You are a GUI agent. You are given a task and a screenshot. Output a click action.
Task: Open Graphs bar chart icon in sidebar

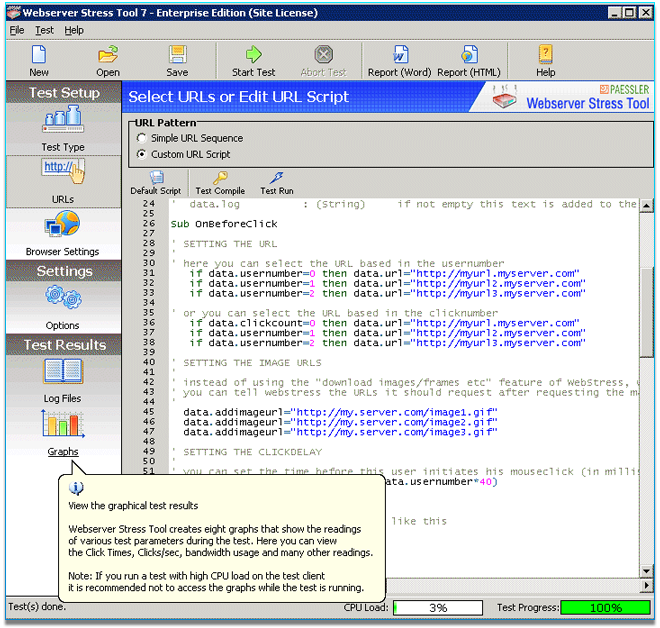(x=63, y=424)
